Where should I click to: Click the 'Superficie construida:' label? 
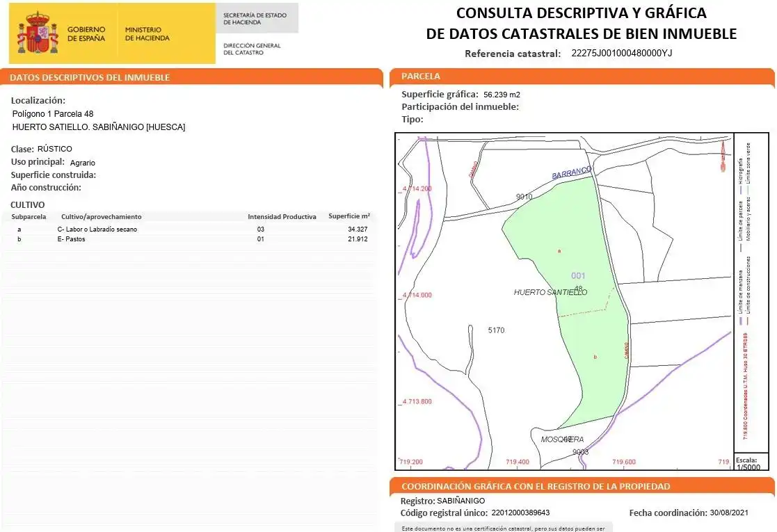(x=54, y=175)
